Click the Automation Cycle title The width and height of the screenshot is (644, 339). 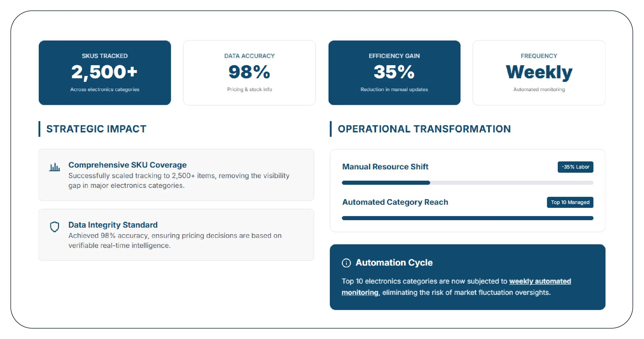coord(394,263)
